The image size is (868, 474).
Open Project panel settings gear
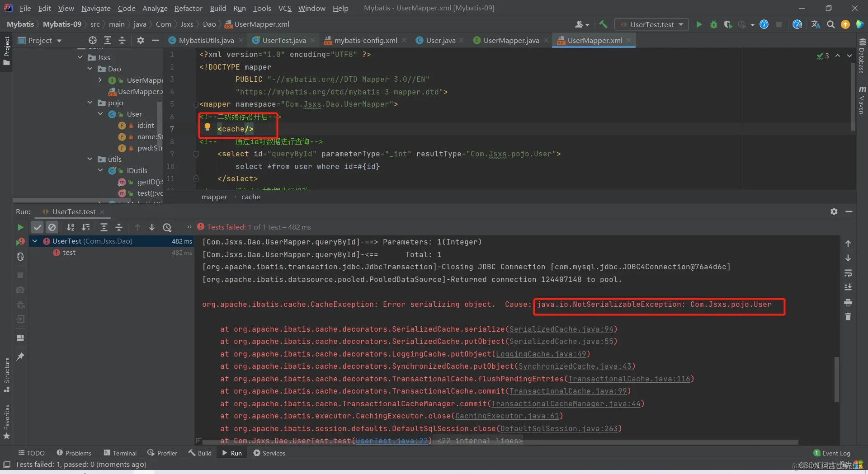[141, 40]
